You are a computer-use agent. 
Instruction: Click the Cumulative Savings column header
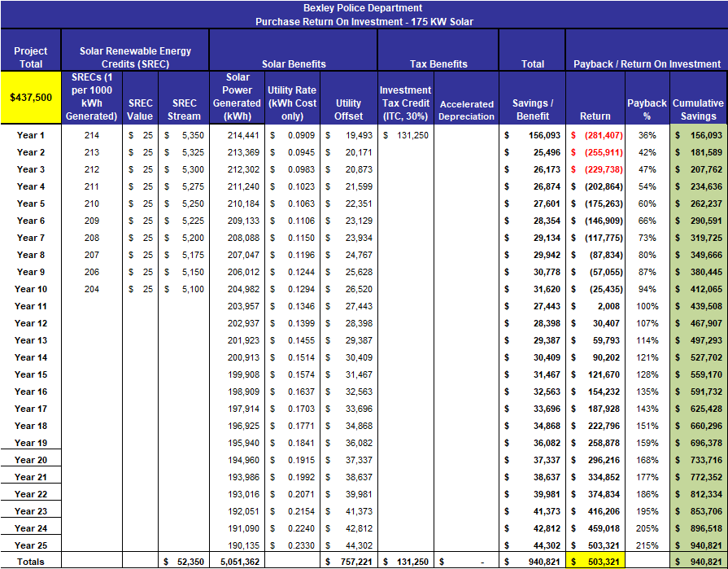pyautogui.click(x=698, y=110)
